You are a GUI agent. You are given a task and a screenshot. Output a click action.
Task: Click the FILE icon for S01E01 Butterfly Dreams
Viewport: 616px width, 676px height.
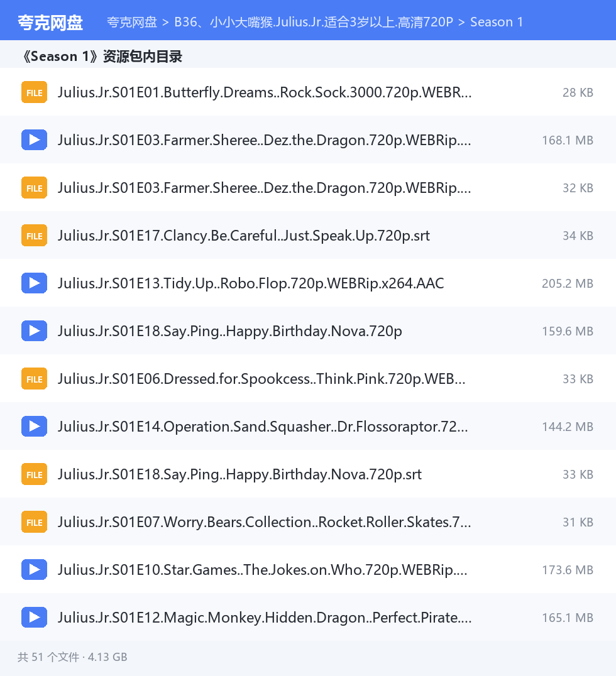[34, 92]
